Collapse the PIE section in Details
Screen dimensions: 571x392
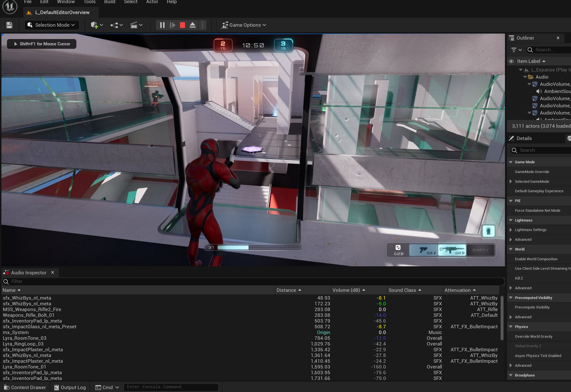511,201
